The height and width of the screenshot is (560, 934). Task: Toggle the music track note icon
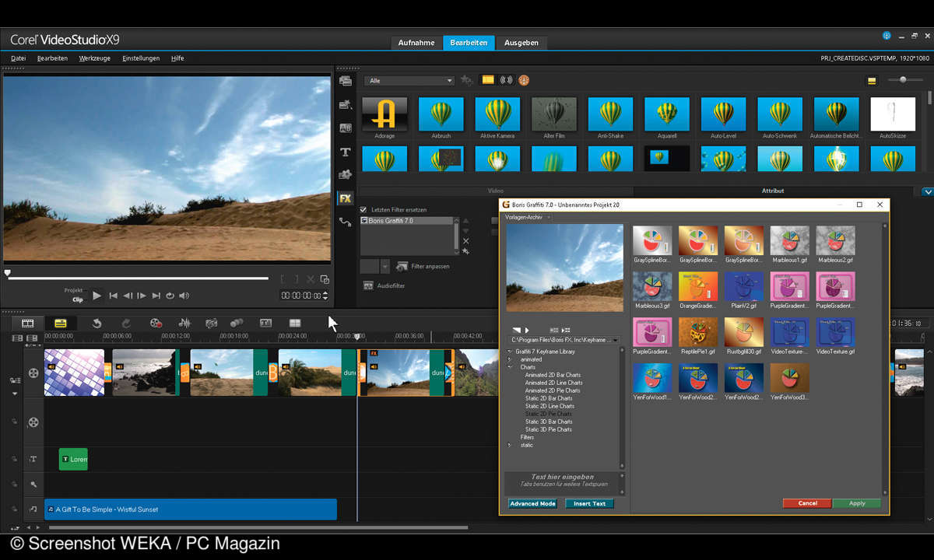(33, 509)
